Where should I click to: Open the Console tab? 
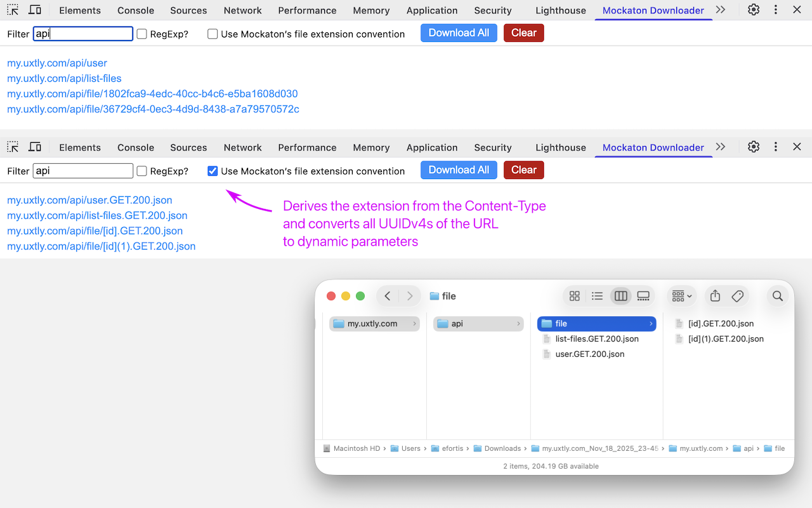coord(135,10)
